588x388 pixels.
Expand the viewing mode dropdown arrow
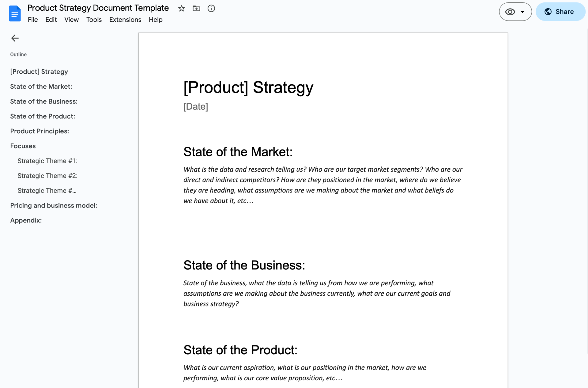pos(522,12)
